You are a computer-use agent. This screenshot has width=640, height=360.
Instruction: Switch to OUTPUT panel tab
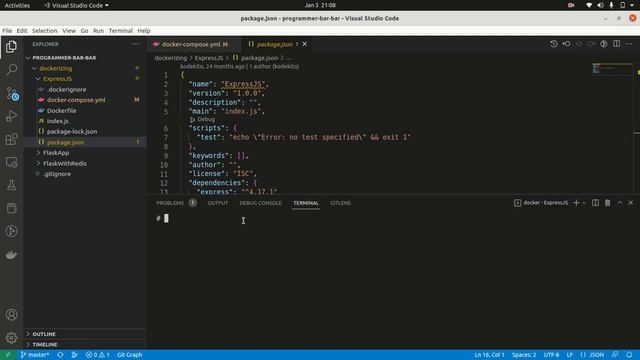[x=218, y=203]
